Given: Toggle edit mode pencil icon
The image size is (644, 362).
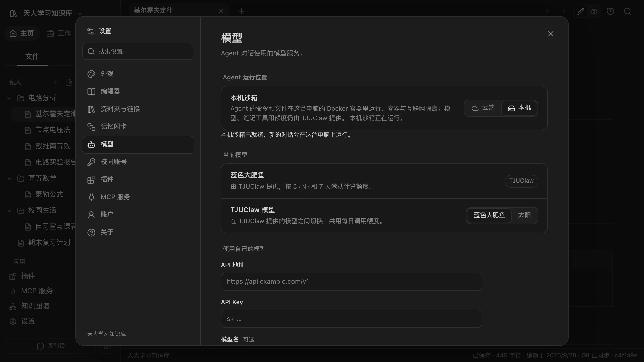Looking at the screenshot, I should tap(581, 11).
